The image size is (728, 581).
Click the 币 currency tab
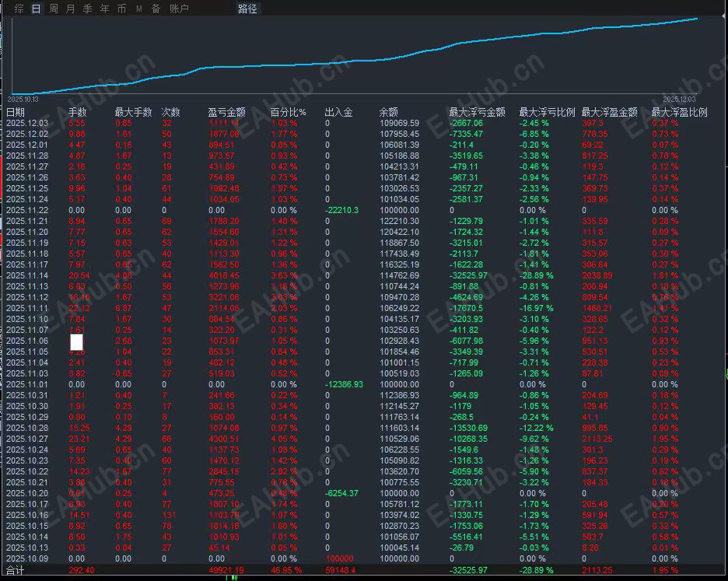coord(121,9)
